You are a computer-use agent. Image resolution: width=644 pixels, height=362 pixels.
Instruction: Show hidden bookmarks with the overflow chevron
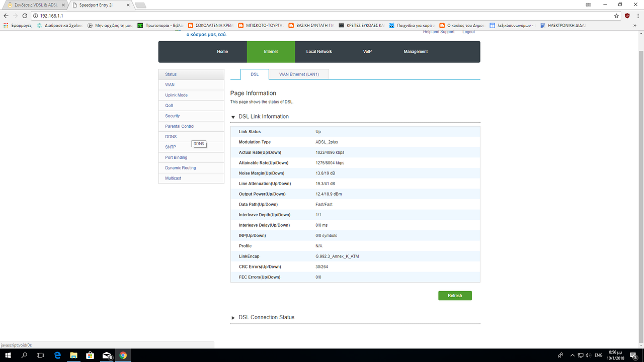636,25
